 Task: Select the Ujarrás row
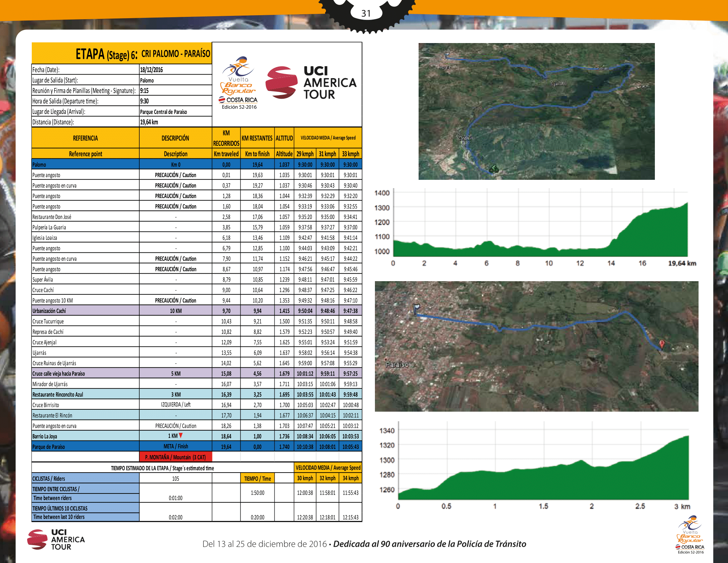pos(197,353)
